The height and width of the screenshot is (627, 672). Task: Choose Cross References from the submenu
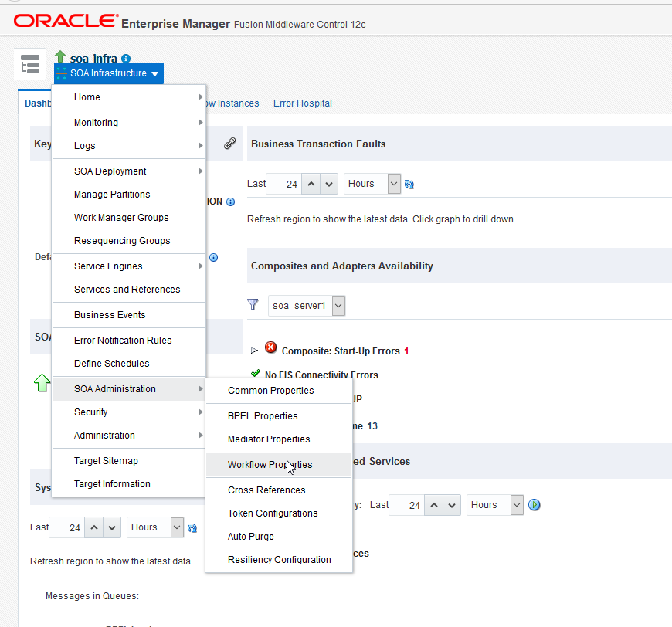[279, 490]
